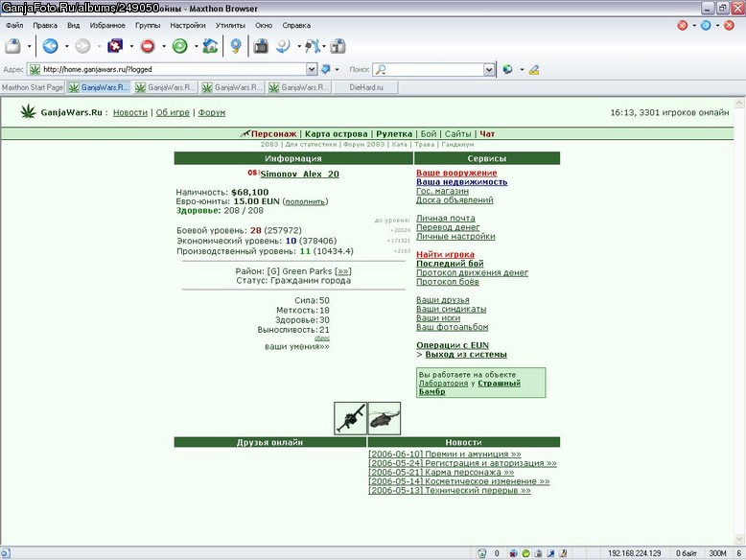The height and width of the screenshot is (560, 746).
Task: Click the status bar page icon at left
Action: [5, 553]
